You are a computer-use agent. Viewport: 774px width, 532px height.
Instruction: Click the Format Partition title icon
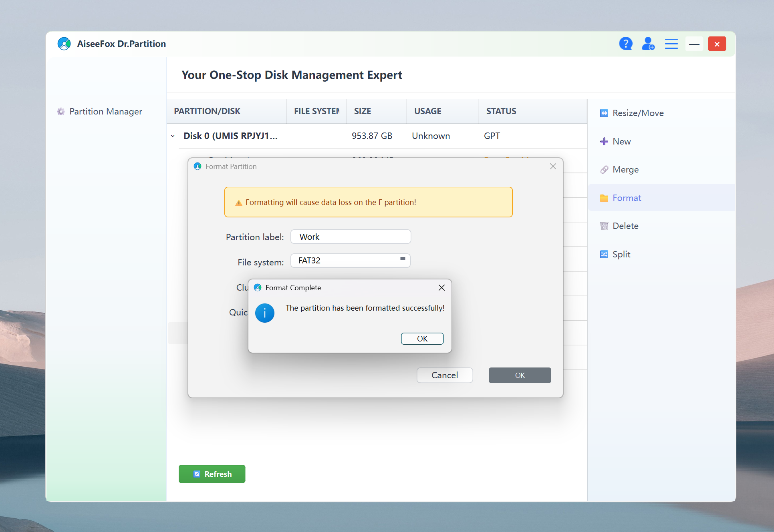tap(198, 166)
